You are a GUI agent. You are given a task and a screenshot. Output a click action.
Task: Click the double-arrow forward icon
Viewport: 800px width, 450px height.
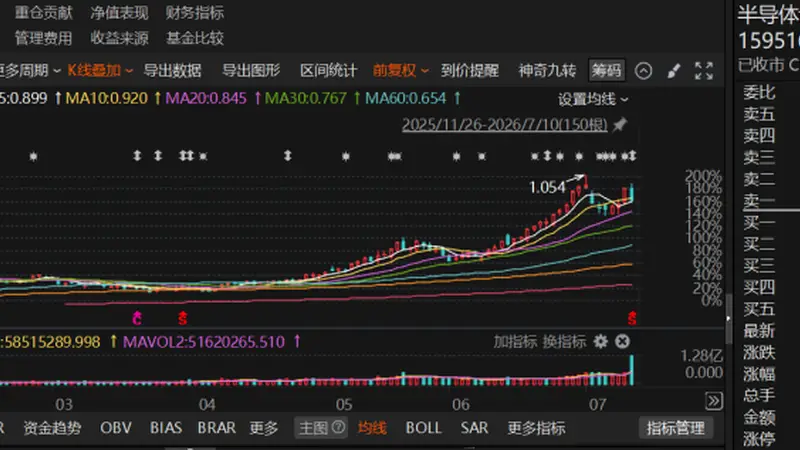714,401
